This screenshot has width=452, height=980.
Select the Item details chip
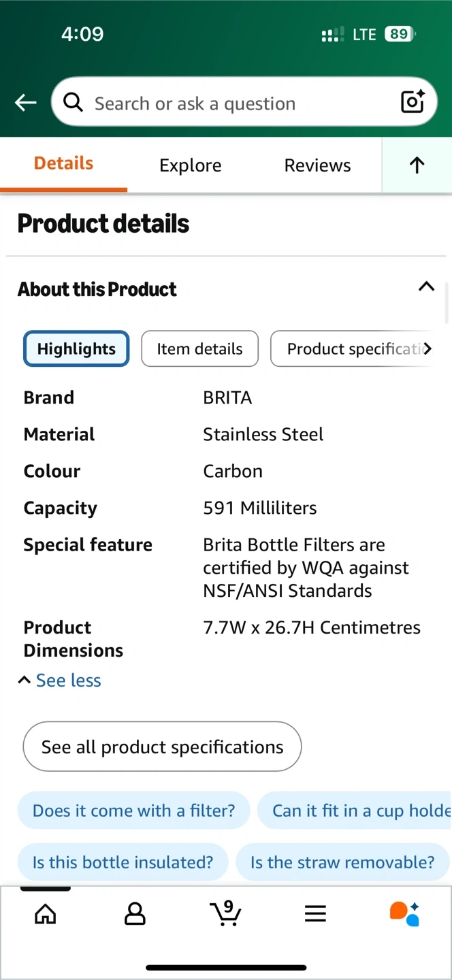coord(199,349)
